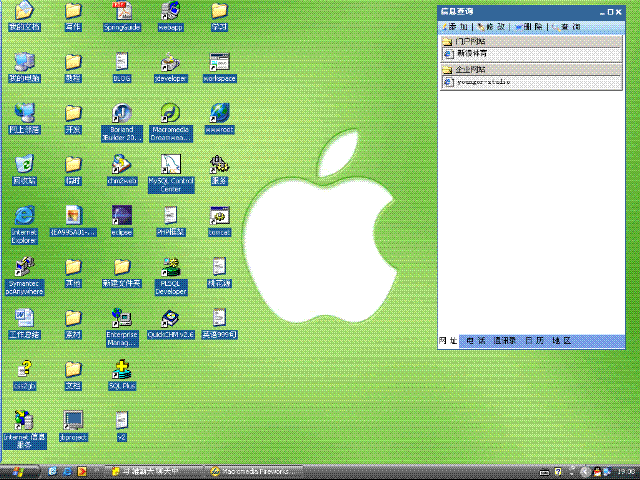Select the PL/SQL Developer icon
The image size is (640, 480).
pyautogui.click(x=171, y=276)
